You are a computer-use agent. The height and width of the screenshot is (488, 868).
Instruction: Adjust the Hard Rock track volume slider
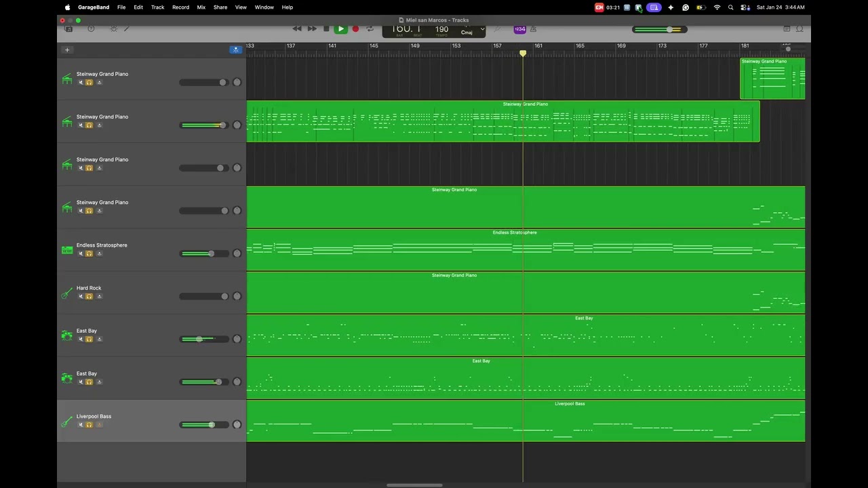click(204, 296)
